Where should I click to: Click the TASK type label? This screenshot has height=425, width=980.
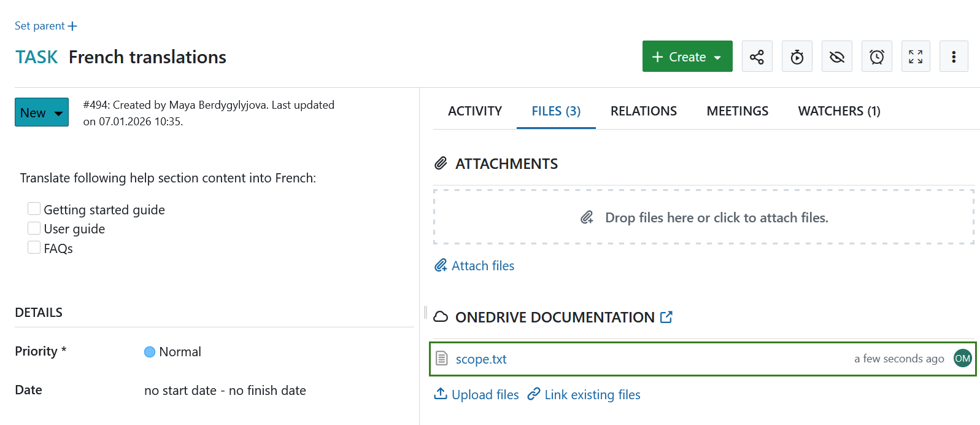pyautogui.click(x=37, y=57)
